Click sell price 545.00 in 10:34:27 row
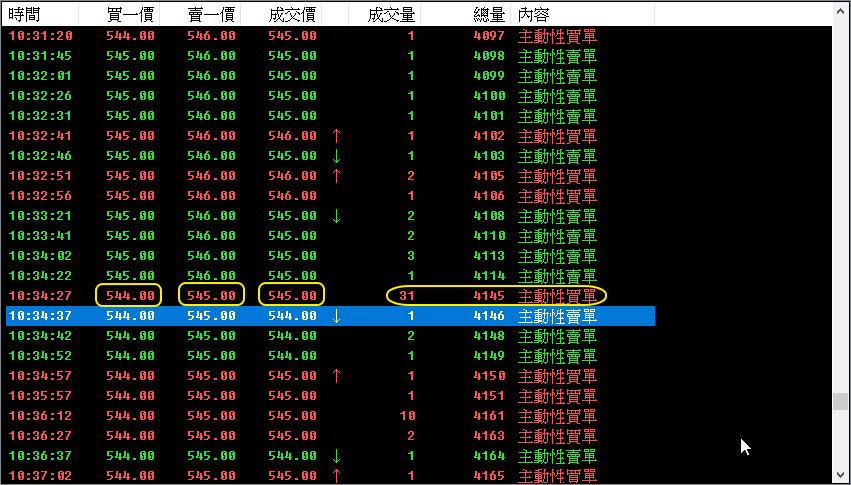851x485 pixels. (211, 296)
